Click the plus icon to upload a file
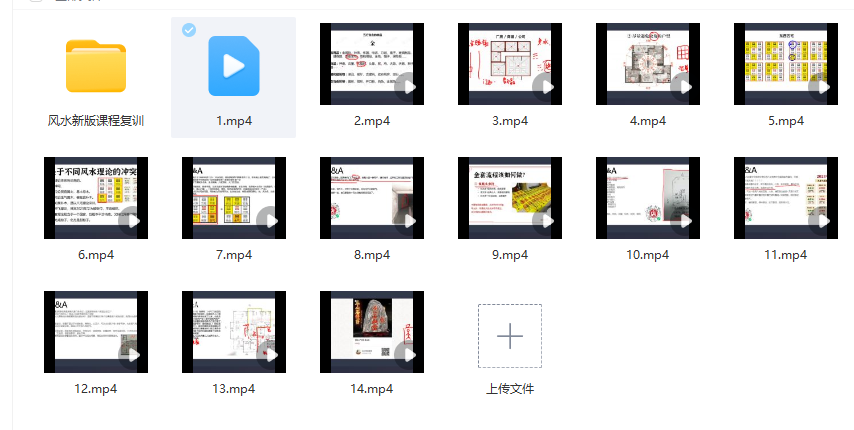854x430 pixels. (510, 336)
